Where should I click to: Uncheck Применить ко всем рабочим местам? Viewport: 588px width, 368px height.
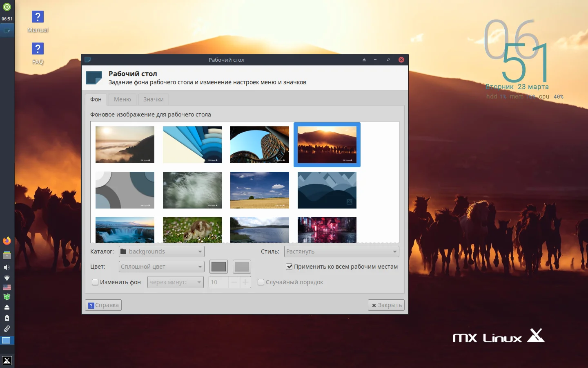pos(289,267)
